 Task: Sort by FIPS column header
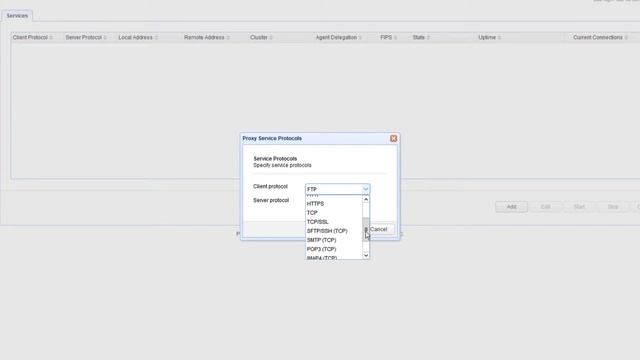click(388, 37)
